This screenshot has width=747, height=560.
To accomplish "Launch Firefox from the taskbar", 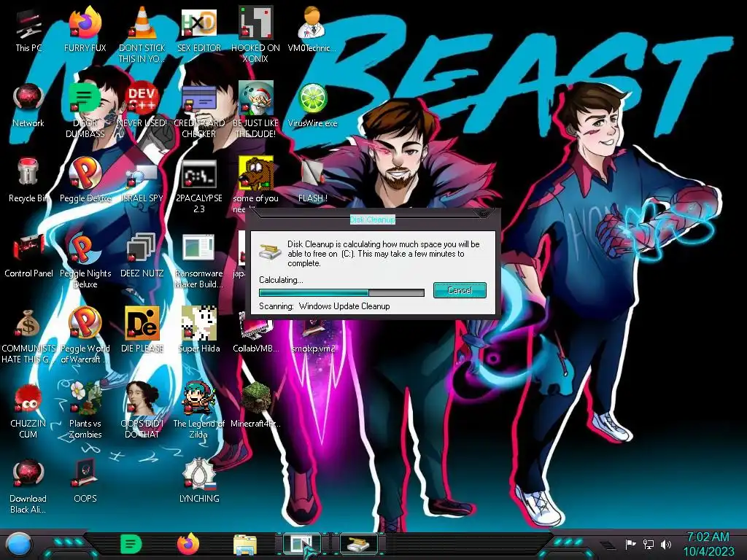I will tap(188, 545).
